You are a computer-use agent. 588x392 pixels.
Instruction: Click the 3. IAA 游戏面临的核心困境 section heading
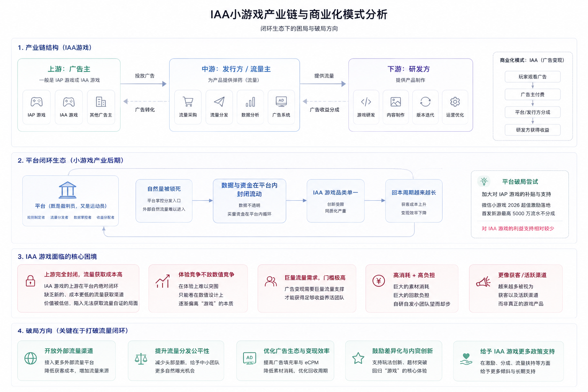coord(57,256)
